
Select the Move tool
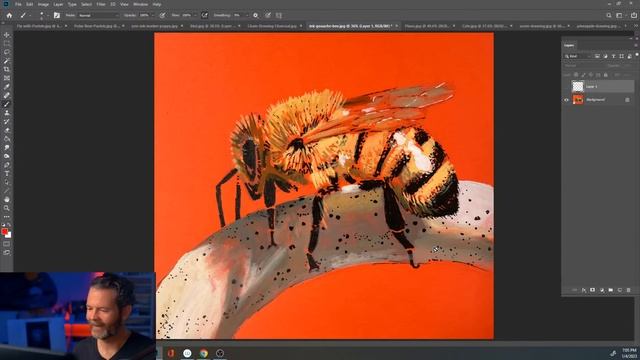(x=7, y=35)
